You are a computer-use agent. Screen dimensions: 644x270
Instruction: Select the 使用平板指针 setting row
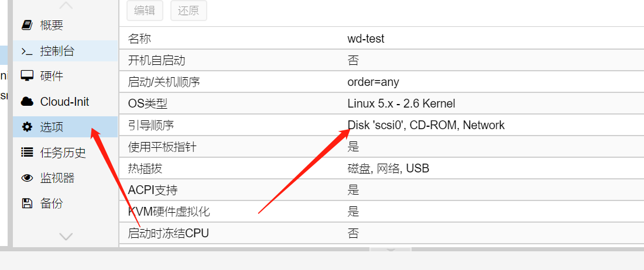pyautogui.click(x=382, y=147)
